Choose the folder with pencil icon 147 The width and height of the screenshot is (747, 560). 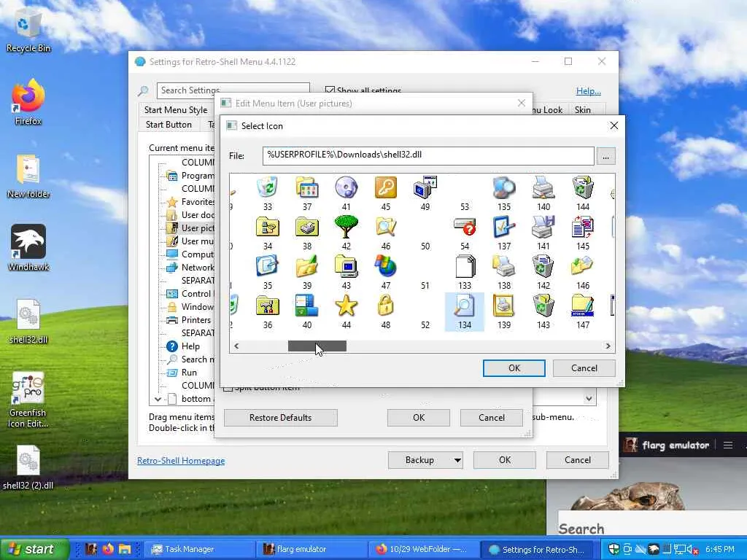[583, 306]
